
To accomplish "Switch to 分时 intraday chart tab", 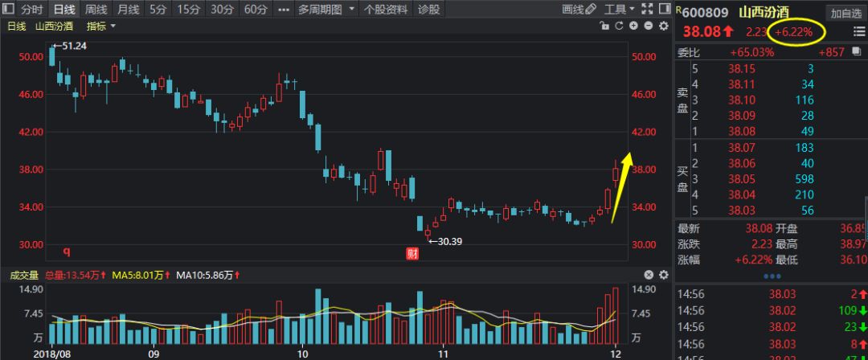I will (x=32, y=9).
